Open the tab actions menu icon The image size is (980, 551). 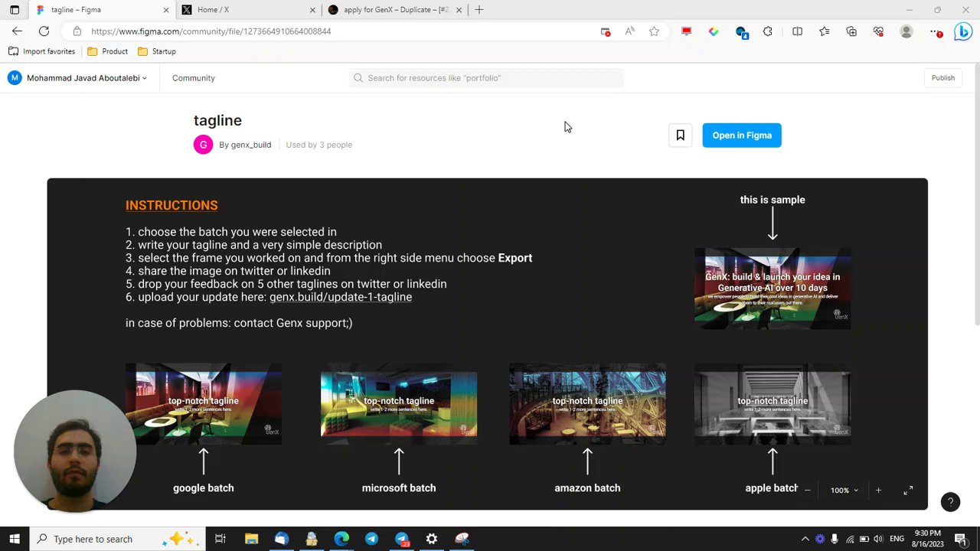[x=14, y=10]
